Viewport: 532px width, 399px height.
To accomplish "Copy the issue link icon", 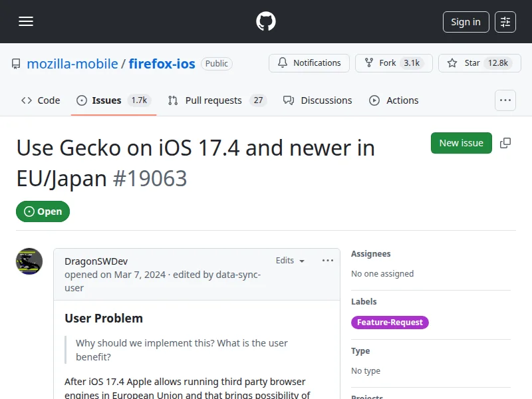I will pyautogui.click(x=505, y=143).
